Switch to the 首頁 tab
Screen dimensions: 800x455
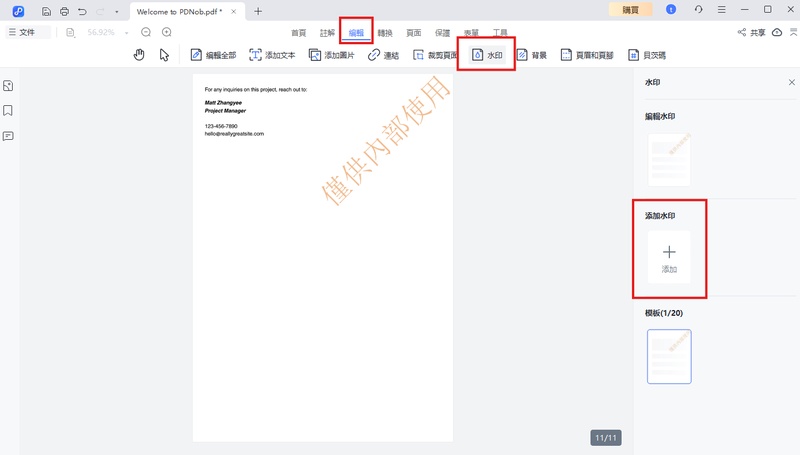[x=298, y=33]
